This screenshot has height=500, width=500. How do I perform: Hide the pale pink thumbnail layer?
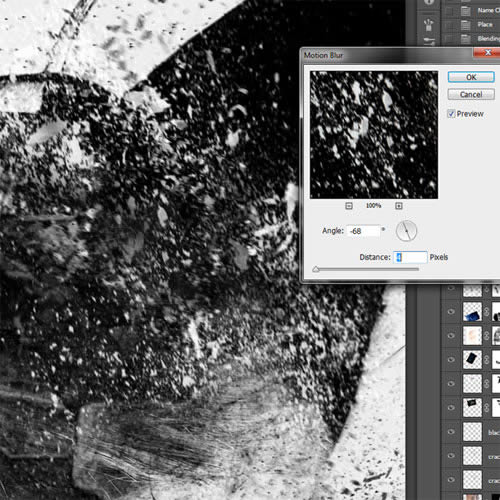(451, 336)
